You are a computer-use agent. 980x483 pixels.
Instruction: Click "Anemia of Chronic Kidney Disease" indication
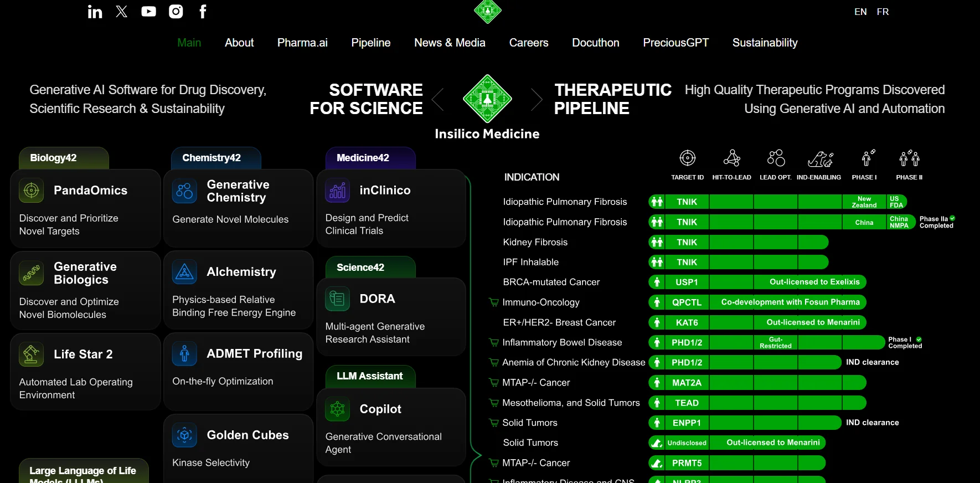click(x=574, y=362)
